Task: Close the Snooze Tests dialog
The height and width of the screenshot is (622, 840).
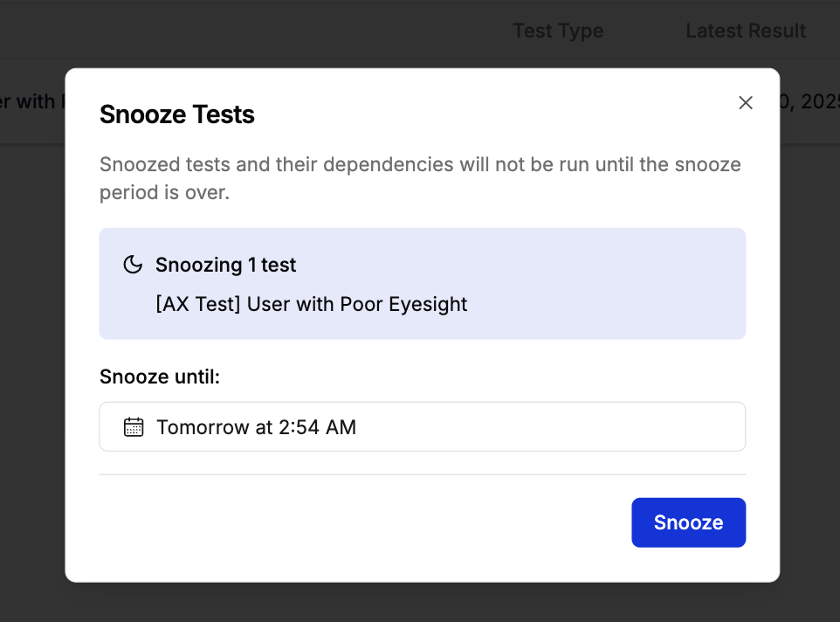Action: tap(745, 102)
